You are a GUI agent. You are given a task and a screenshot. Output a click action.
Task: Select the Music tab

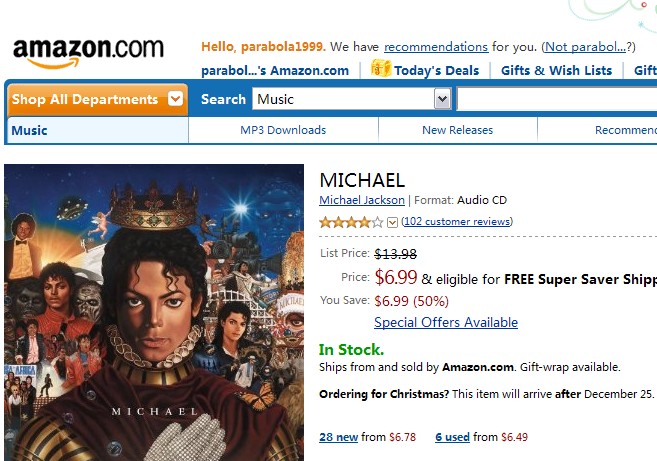tap(29, 130)
